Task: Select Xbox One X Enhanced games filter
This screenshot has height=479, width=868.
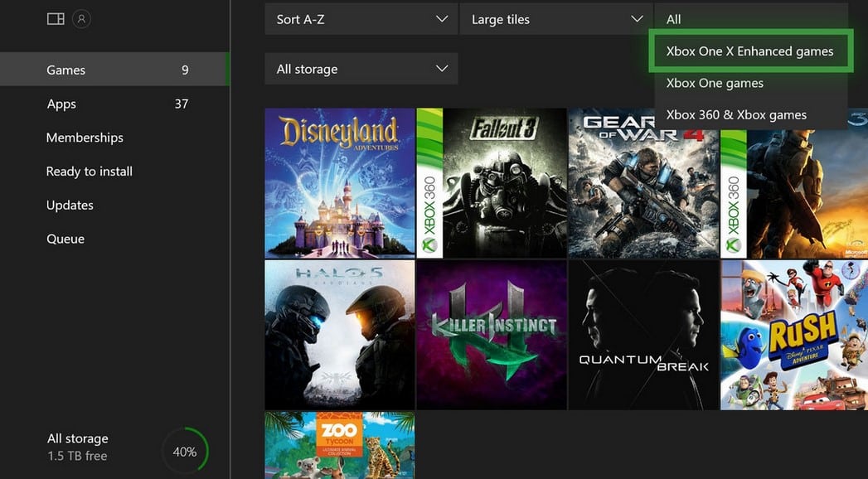Action: tap(750, 51)
